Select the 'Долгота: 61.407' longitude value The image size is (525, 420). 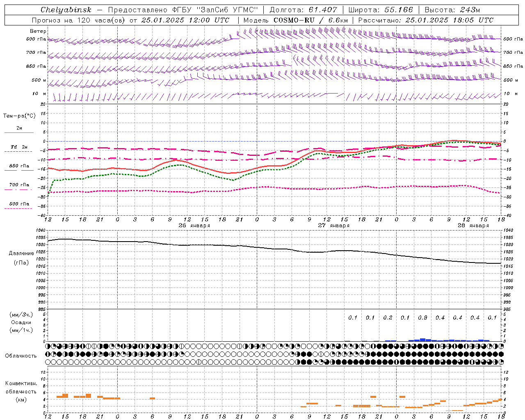point(303,10)
